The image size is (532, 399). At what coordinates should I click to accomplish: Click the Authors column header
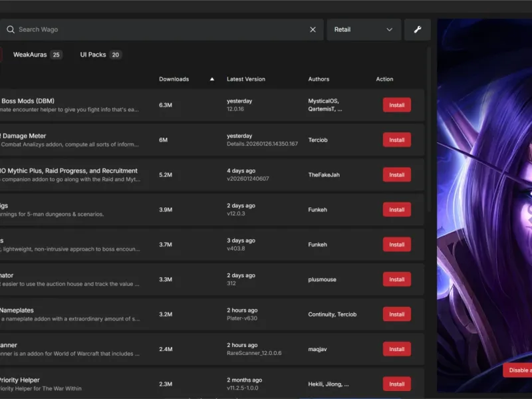coord(319,79)
